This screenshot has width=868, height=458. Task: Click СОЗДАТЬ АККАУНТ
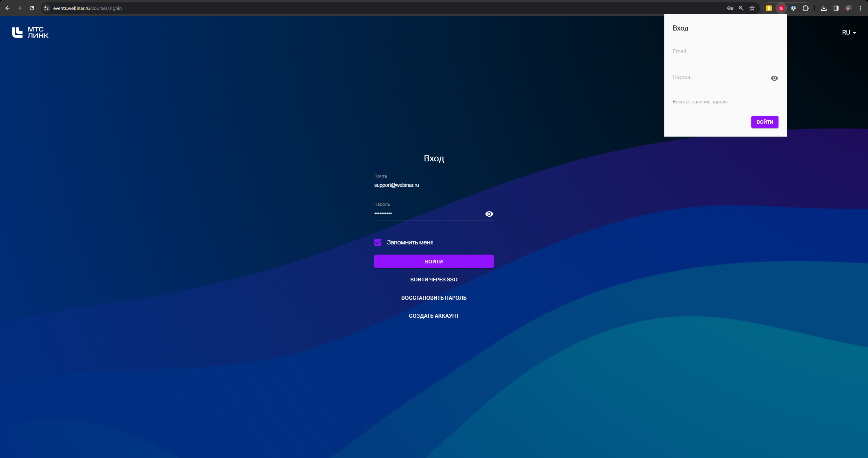[x=434, y=316]
